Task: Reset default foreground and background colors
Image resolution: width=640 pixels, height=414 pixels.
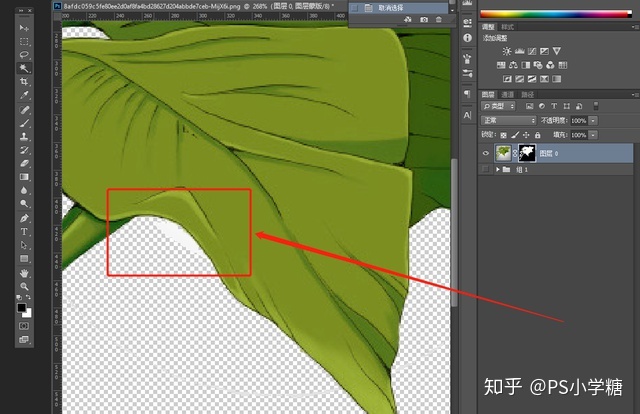Action: coord(19,298)
